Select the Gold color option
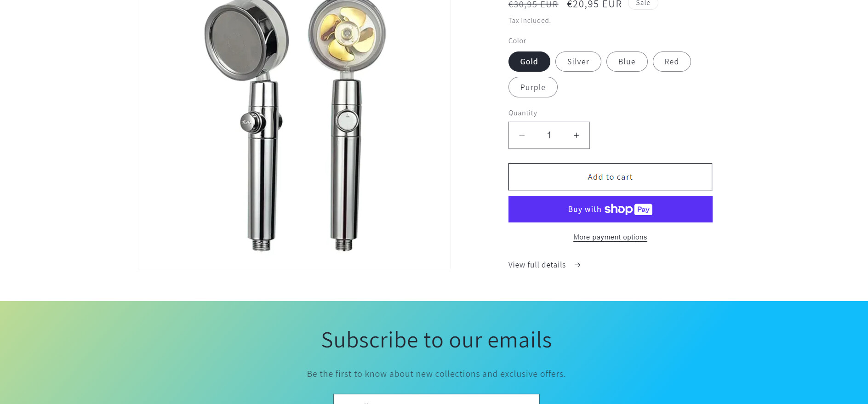 529,62
